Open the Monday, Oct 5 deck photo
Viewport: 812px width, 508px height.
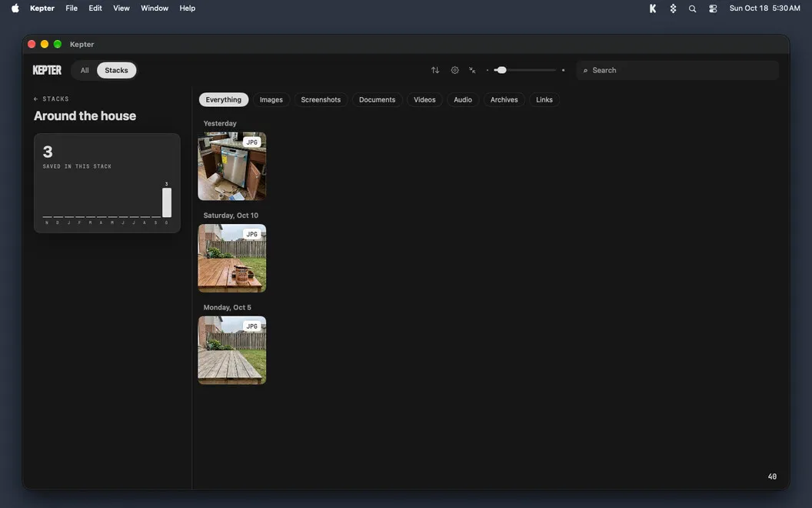coord(232,350)
